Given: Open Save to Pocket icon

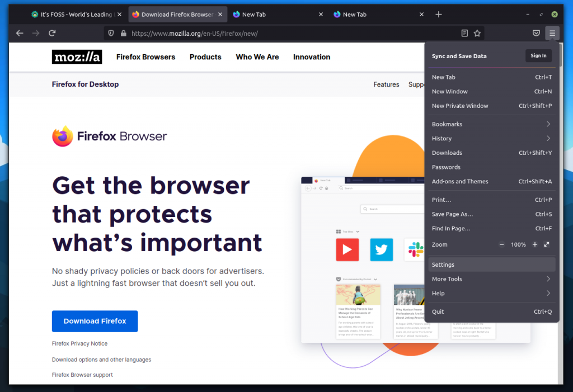Looking at the screenshot, I should point(536,34).
